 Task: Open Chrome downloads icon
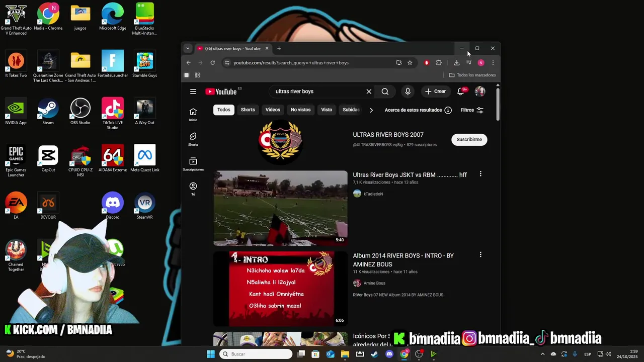457,63
